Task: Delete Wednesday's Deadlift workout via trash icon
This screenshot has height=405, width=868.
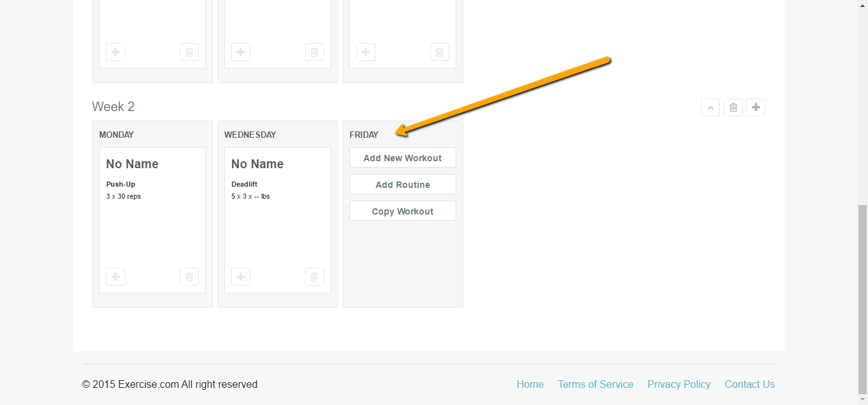Action: click(x=315, y=277)
